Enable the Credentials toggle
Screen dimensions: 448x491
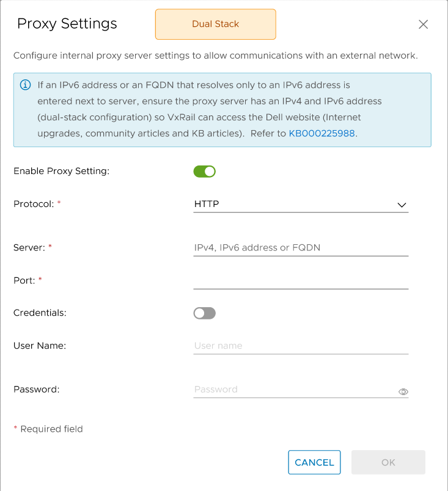[x=204, y=313]
